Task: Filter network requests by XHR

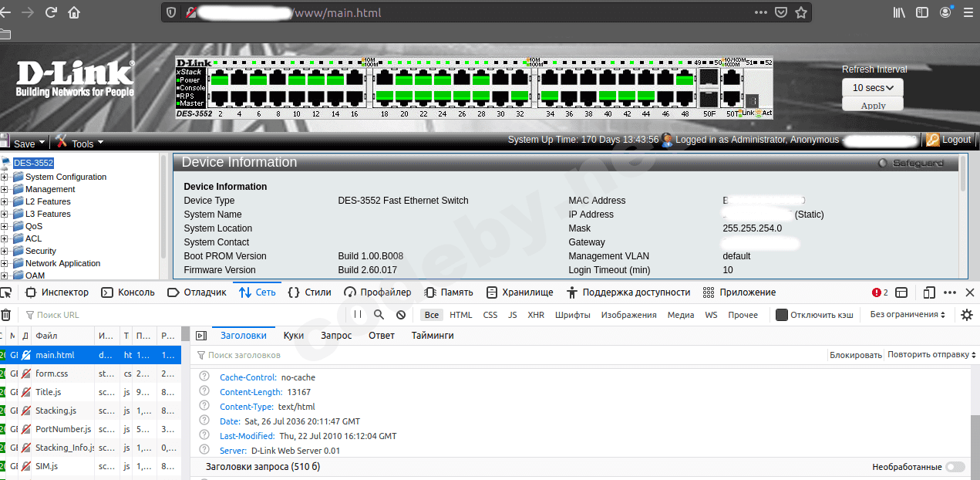Action: point(536,315)
